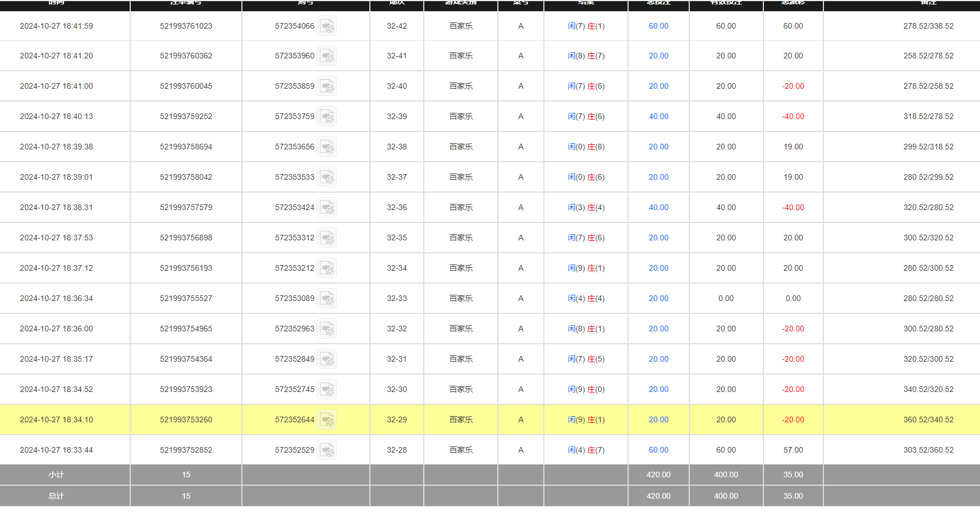Click the video icon next to 572352849
The image size is (980, 520).
point(327,359)
